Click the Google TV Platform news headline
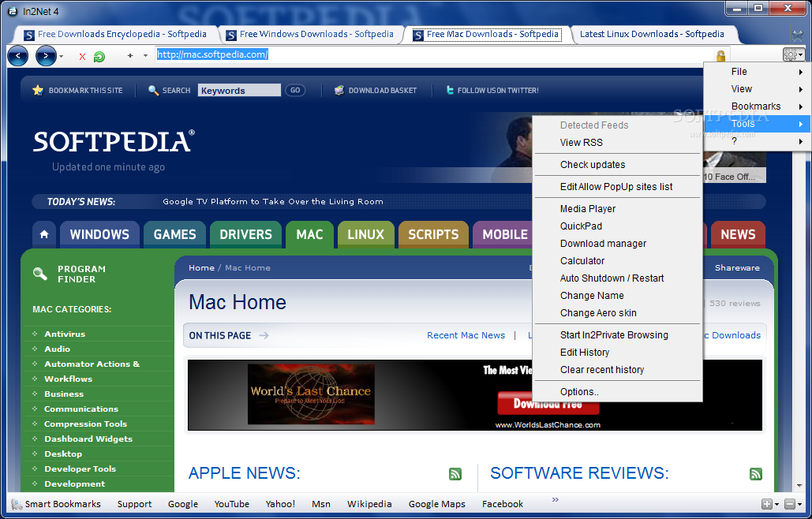The height and width of the screenshot is (519, 812). click(x=273, y=202)
